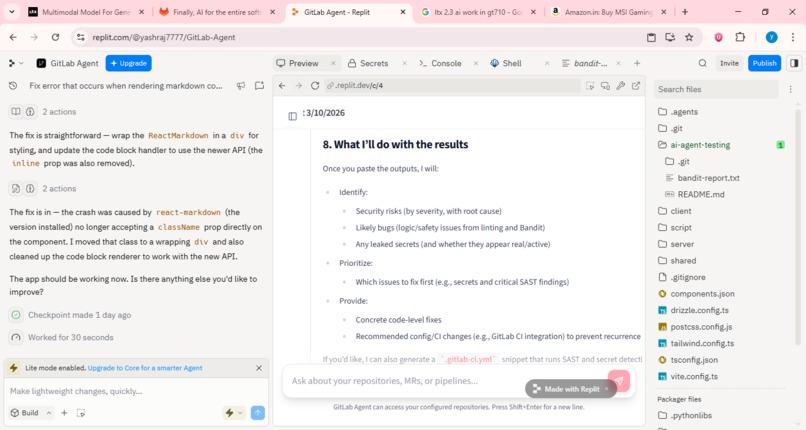This screenshot has height=430, width=806.
Task: Click the Replit workspace logo menu
Action: pos(15,63)
